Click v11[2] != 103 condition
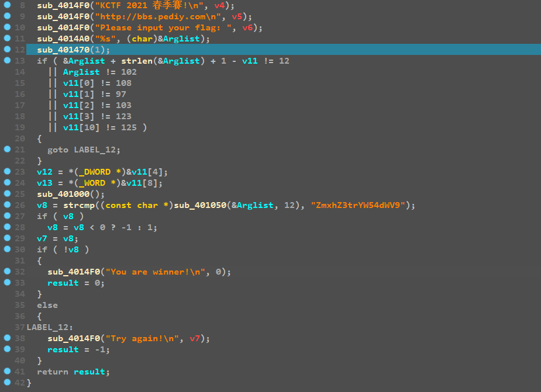 97,105
